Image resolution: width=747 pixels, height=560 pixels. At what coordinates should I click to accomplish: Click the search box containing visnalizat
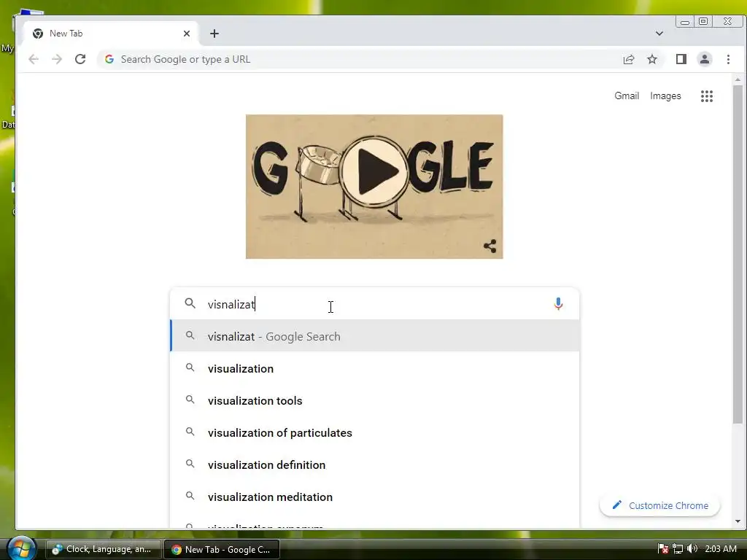click(374, 304)
